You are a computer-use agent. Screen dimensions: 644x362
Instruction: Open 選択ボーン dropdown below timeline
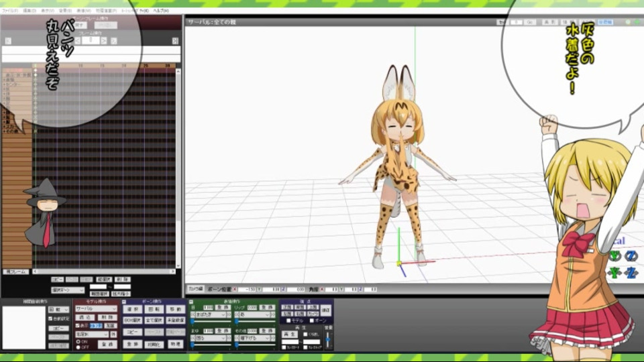coord(68,290)
